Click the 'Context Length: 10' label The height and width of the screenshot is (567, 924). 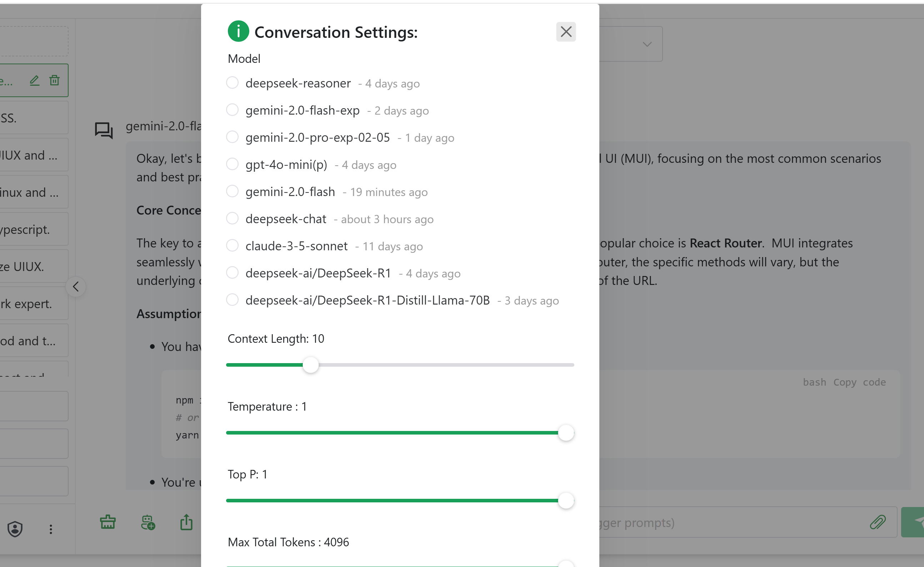tap(276, 338)
